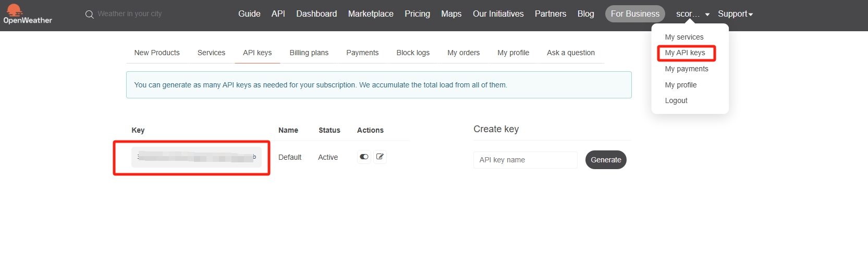This screenshot has height=255, width=868.
Task: Expand the Support dropdown menu
Action: click(735, 14)
